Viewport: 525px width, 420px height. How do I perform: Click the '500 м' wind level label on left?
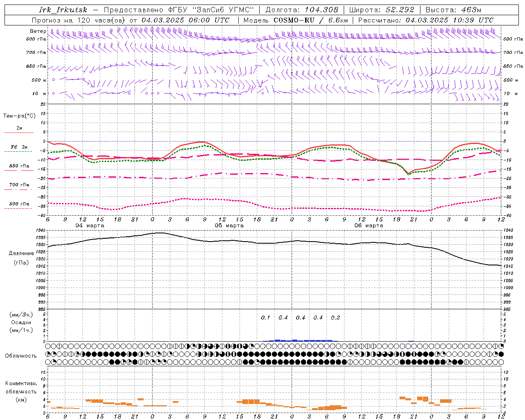point(39,80)
